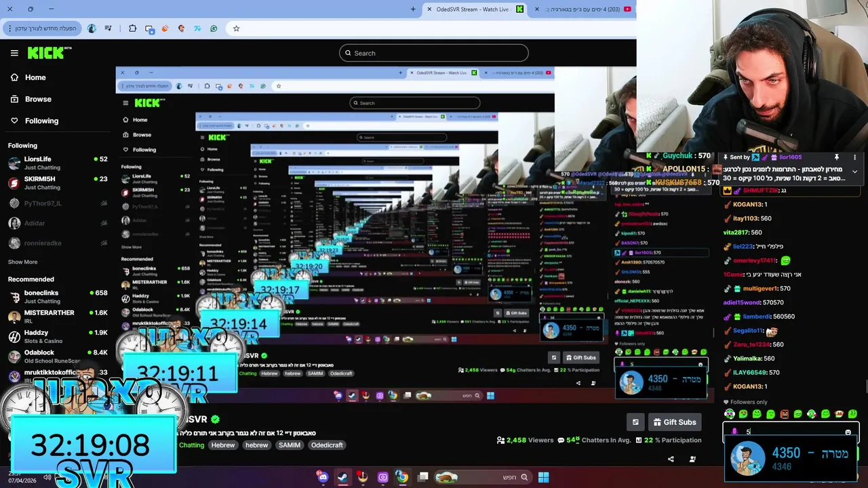Screen dimensions: 868x488
Task: Unpin message via pin icon in chat
Action: pos(837,157)
